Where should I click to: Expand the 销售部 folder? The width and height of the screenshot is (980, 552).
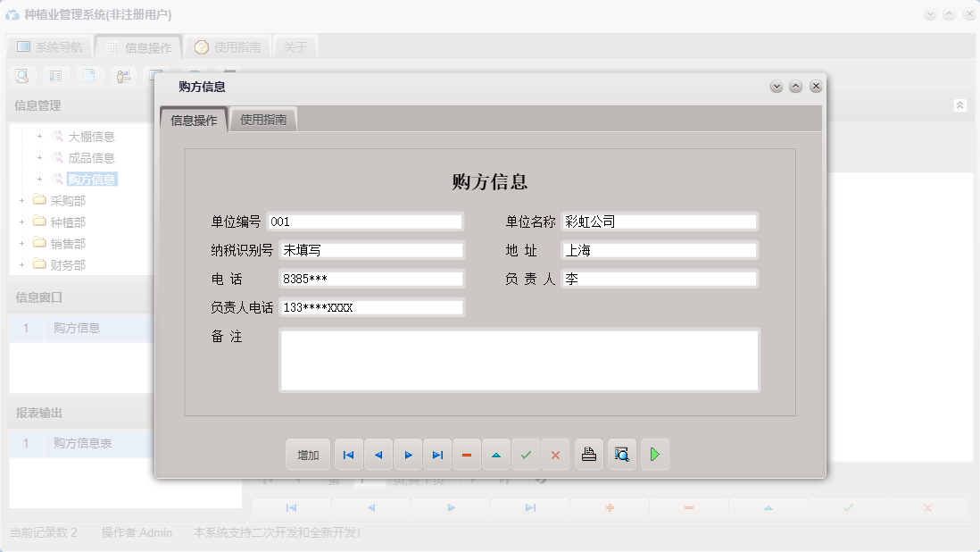23,243
